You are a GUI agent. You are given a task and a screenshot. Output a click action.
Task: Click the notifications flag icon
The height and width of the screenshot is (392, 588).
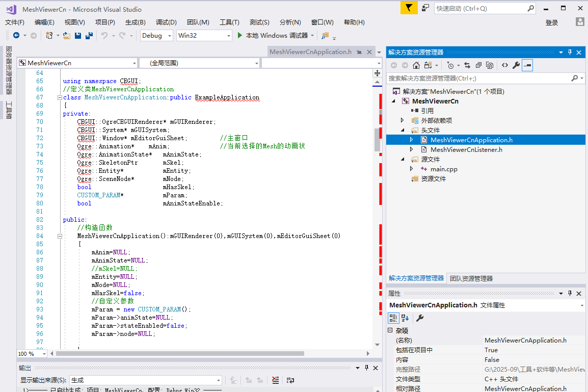[x=408, y=8]
